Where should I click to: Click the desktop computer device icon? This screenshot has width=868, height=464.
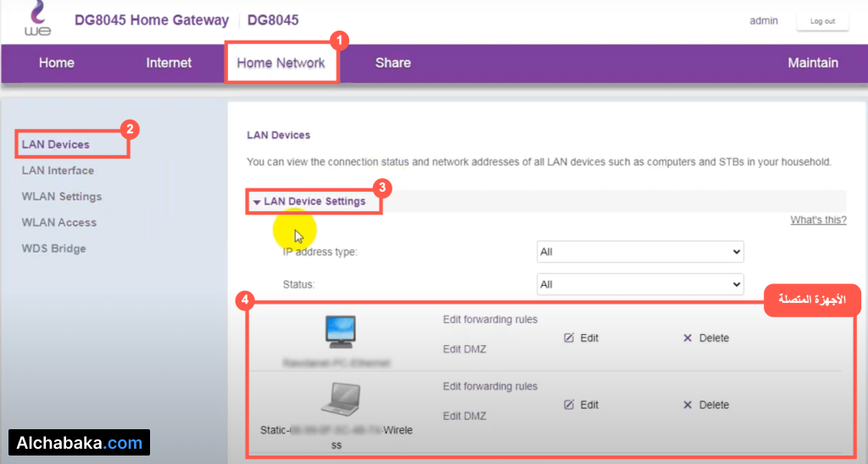click(340, 332)
